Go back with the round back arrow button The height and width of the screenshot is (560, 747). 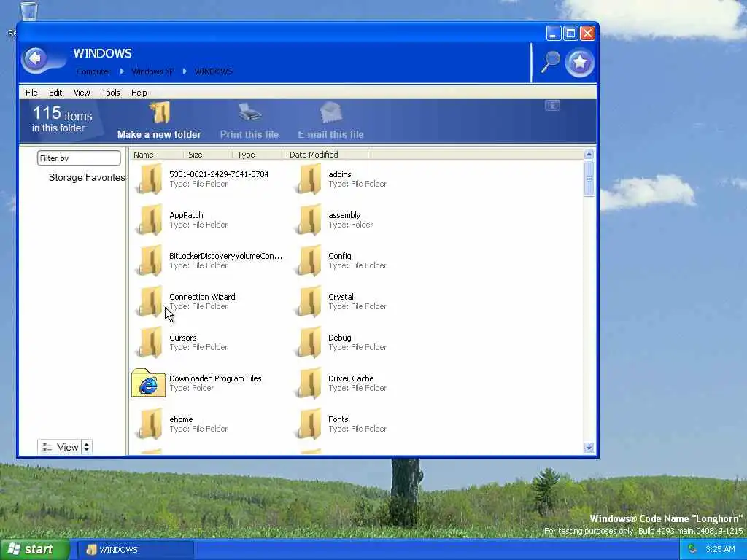coord(35,59)
